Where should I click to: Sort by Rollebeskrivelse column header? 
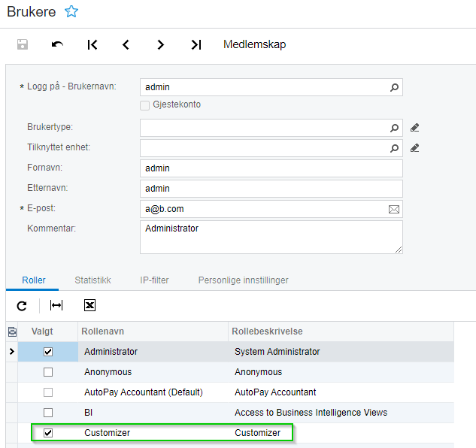(341, 331)
